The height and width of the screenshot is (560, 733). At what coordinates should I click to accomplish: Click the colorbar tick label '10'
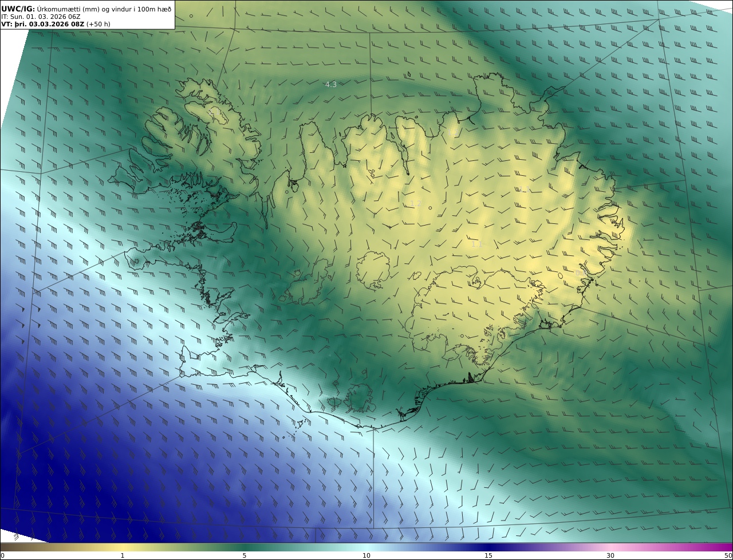point(366,555)
